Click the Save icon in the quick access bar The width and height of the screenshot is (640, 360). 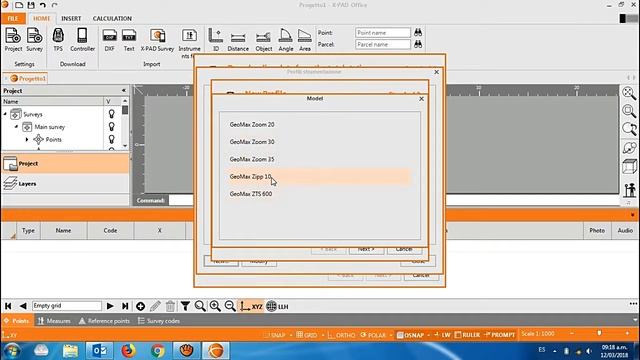pos(31,5)
